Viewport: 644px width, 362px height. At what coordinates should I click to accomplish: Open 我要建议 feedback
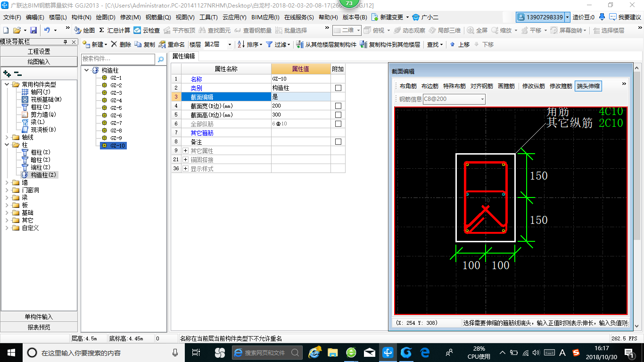tap(625, 17)
